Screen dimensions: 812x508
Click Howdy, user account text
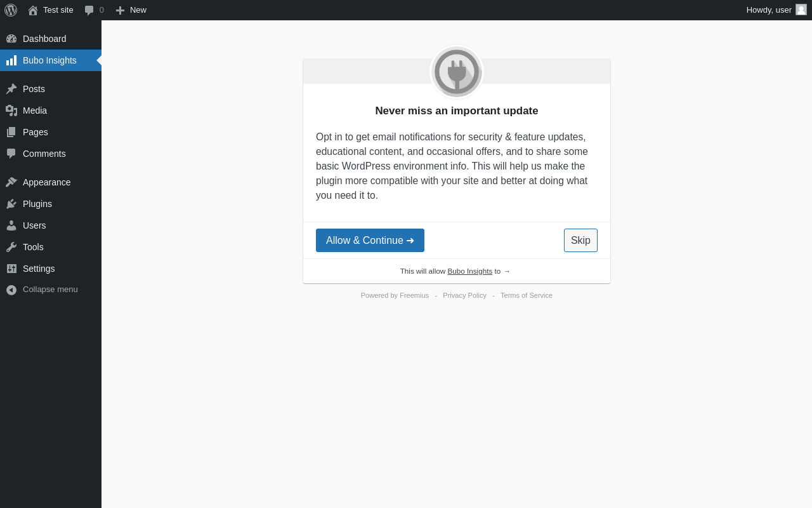[x=769, y=10]
